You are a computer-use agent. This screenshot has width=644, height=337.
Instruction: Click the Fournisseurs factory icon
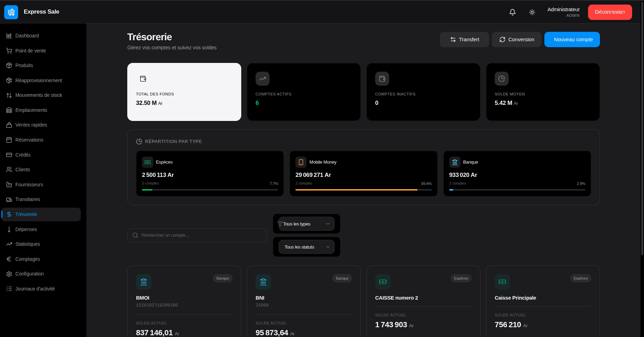pos(9,185)
